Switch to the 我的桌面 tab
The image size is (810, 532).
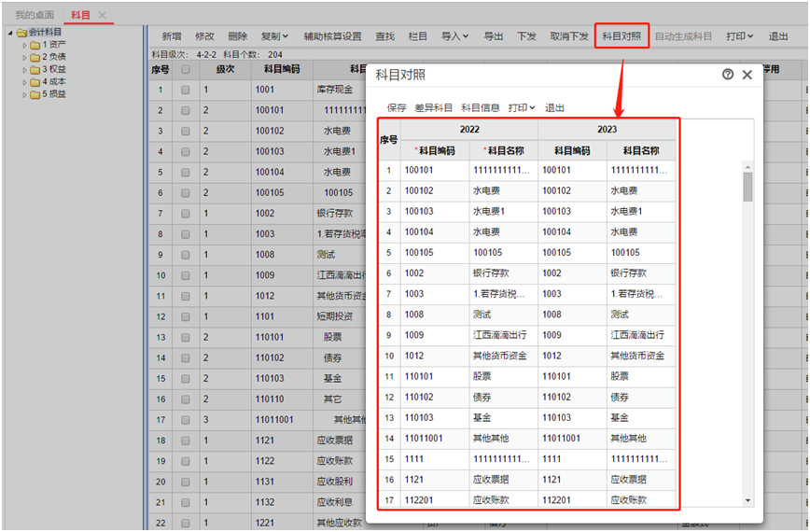pos(35,16)
